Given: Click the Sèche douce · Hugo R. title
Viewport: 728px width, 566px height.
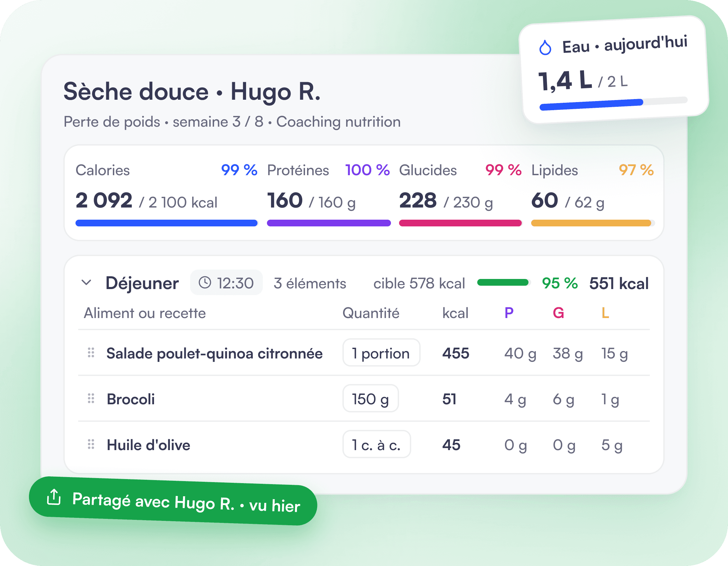Looking at the screenshot, I should point(192,92).
